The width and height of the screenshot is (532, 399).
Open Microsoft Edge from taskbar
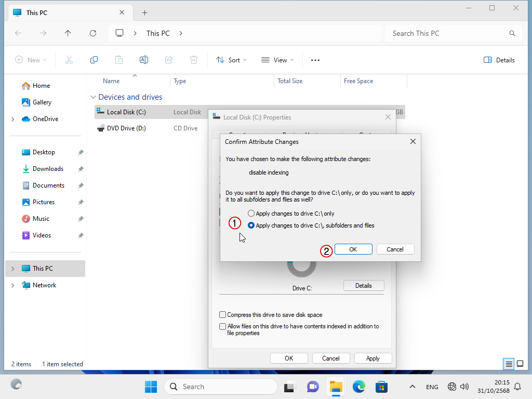tap(358, 387)
